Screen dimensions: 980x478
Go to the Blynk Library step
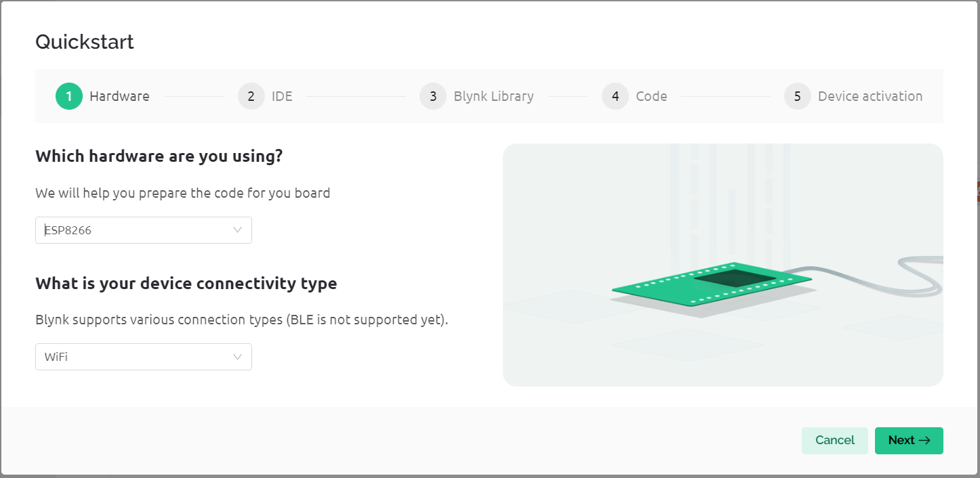coord(494,96)
